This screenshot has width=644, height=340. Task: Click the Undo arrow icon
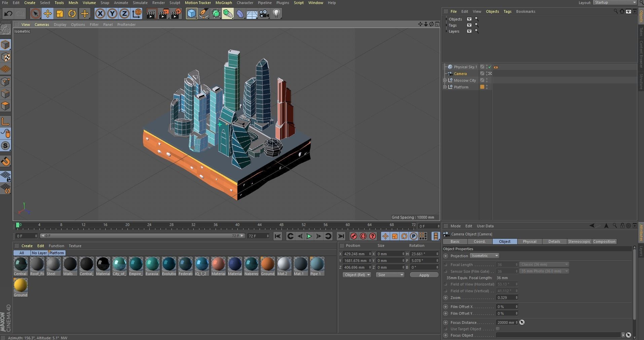[8, 14]
